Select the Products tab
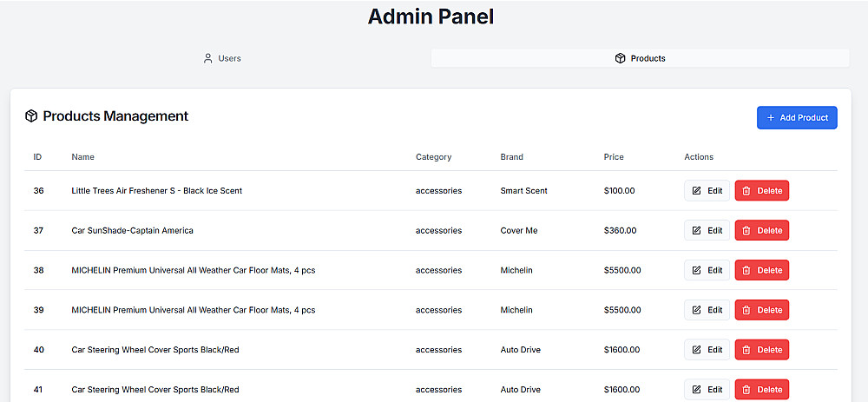This screenshot has width=868, height=402. point(640,58)
